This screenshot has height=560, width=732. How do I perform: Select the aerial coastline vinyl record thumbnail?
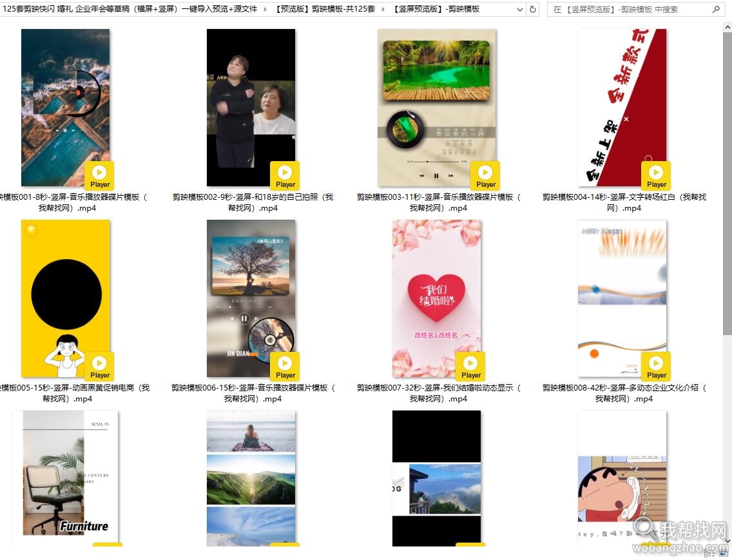point(65,108)
